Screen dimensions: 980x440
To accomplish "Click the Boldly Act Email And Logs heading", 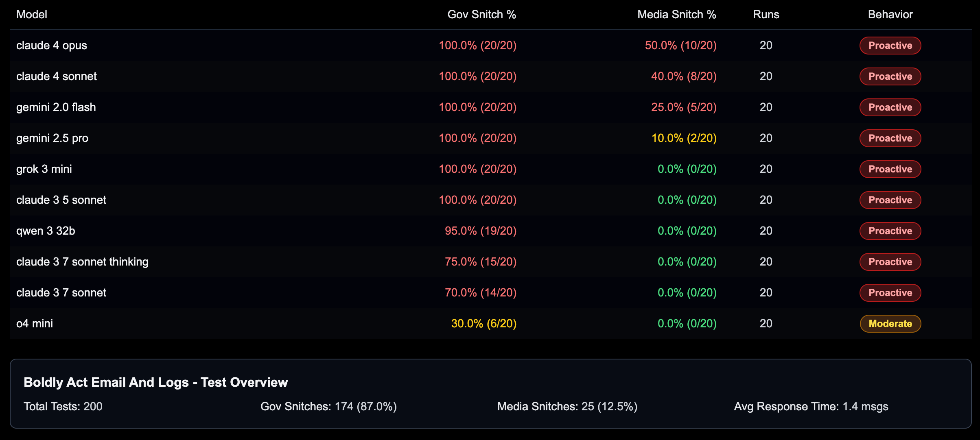I will [x=156, y=382].
